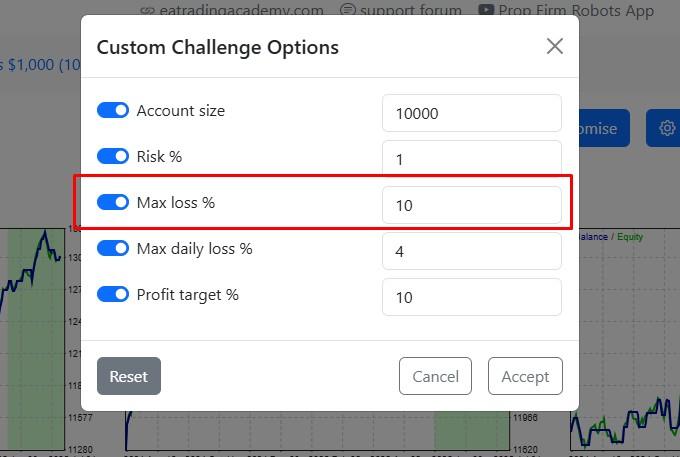Click the link icon beside eatradingacademy.com

click(147, 11)
